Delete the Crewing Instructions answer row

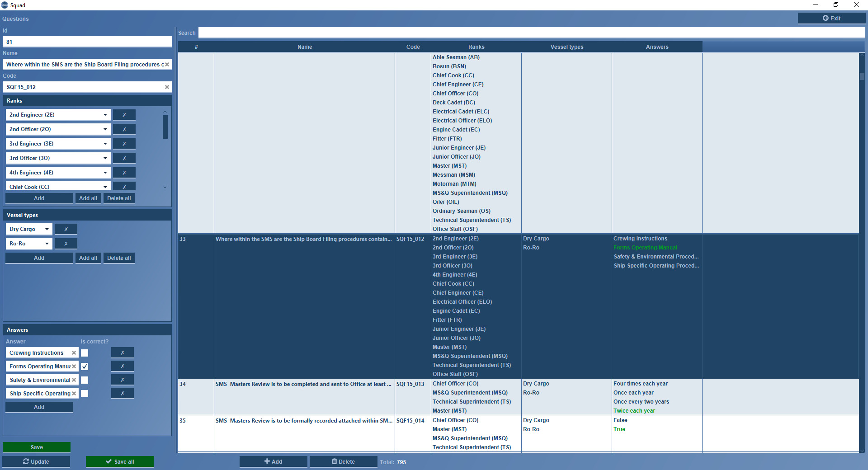click(122, 352)
